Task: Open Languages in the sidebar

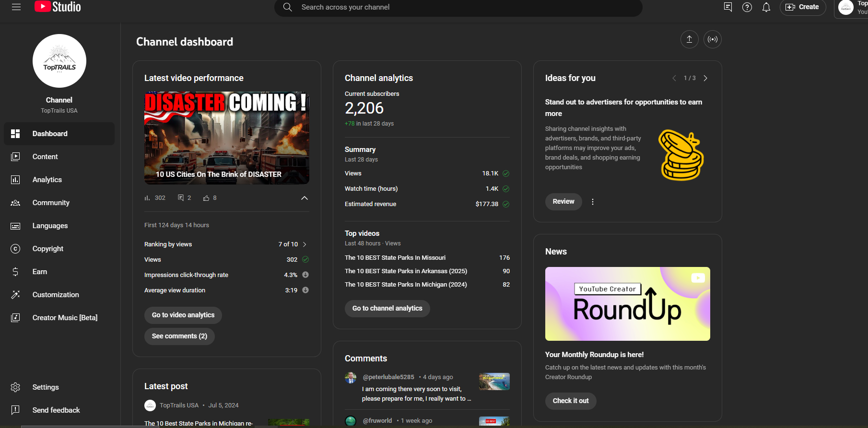Action: click(59, 226)
